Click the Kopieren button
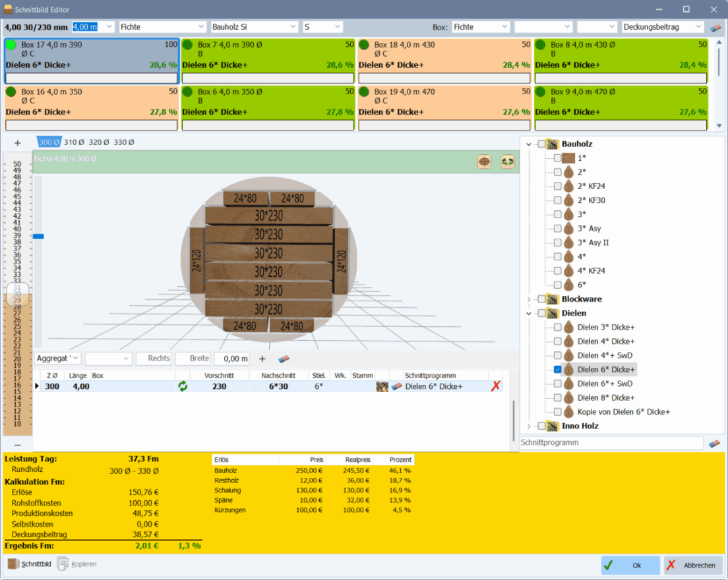Screen dimensions: 728x580 [77, 564]
